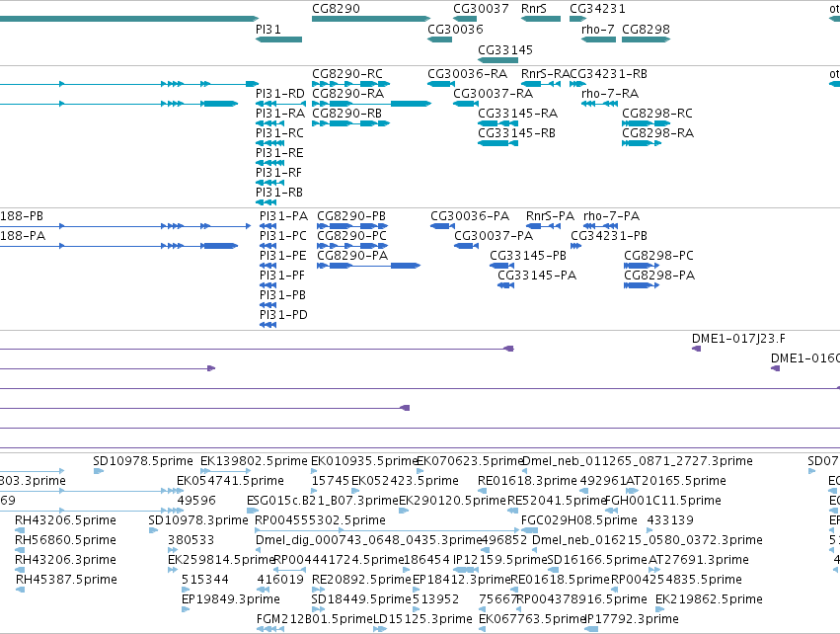The width and height of the screenshot is (840, 634).
Task: Click the CG33145-PA protein label
Action: (537, 276)
